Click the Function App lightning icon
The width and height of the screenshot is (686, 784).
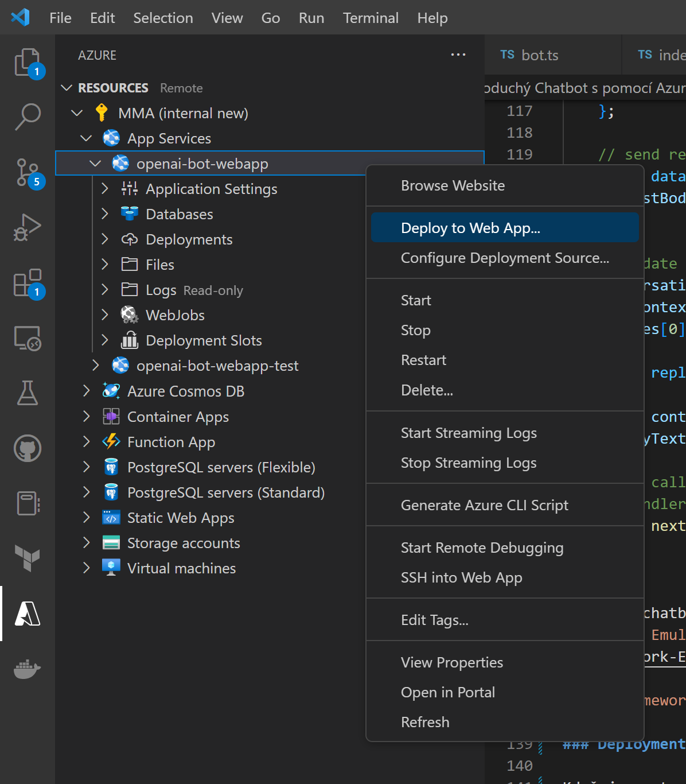[111, 441]
